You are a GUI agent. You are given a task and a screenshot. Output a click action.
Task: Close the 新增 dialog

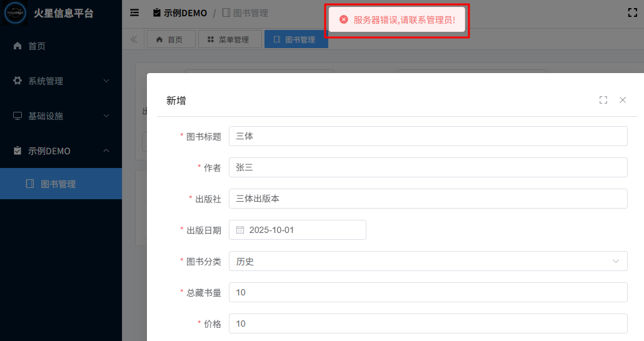click(623, 100)
